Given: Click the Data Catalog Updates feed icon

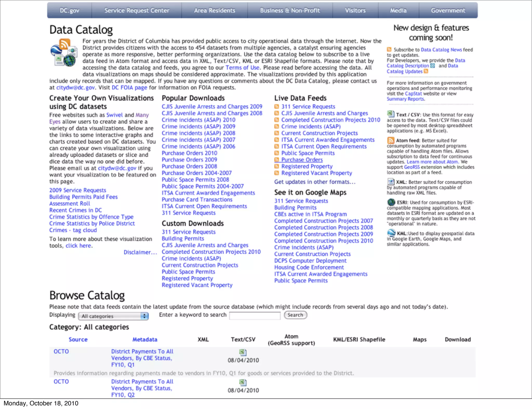Looking at the screenshot, I should coord(426,71).
